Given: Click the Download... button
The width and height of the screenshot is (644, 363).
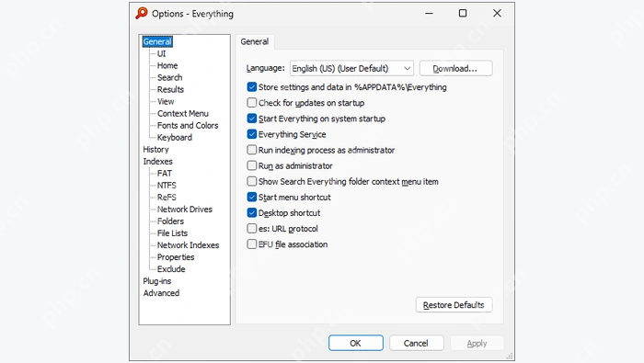Looking at the screenshot, I should pyautogui.click(x=455, y=69).
